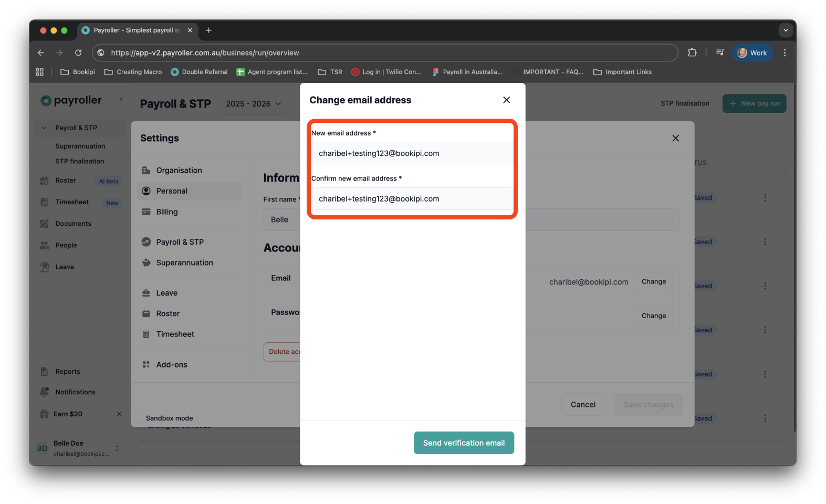
Task: Close the Payroller browser tab
Action: tap(190, 30)
